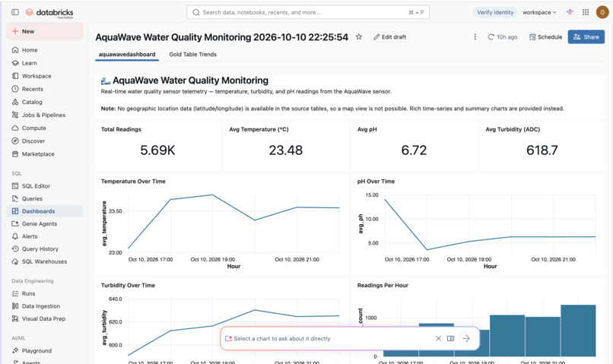Click the Turbidity Over Time chart title
Viewport: 613px width, 364px height.
(x=128, y=286)
